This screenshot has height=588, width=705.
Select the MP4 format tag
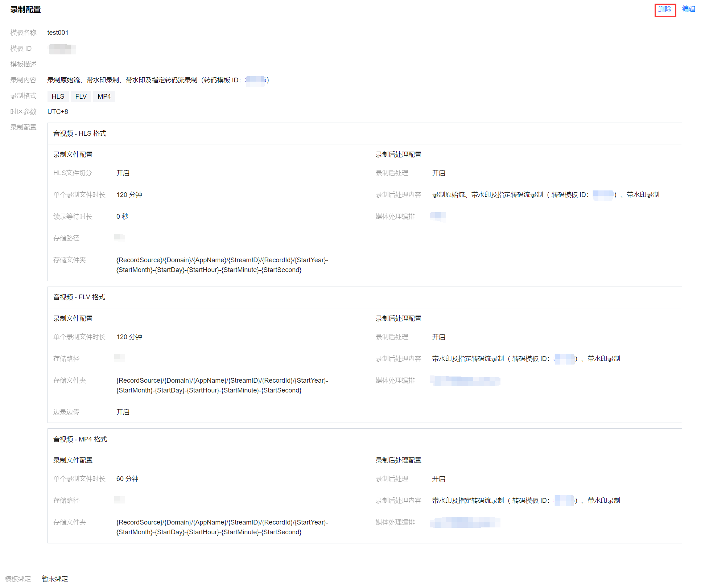pos(104,96)
